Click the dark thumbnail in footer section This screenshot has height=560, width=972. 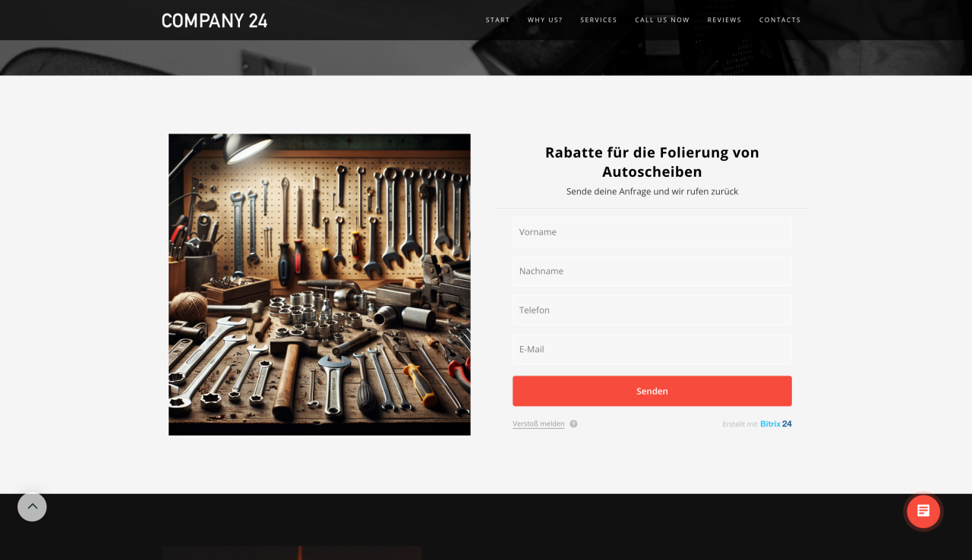[x=292, y=552]
